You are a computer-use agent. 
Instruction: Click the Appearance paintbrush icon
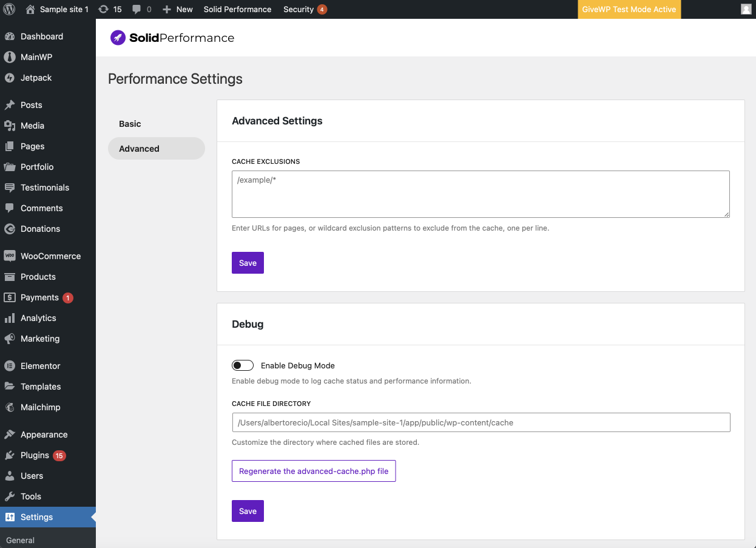pos(10,435)
